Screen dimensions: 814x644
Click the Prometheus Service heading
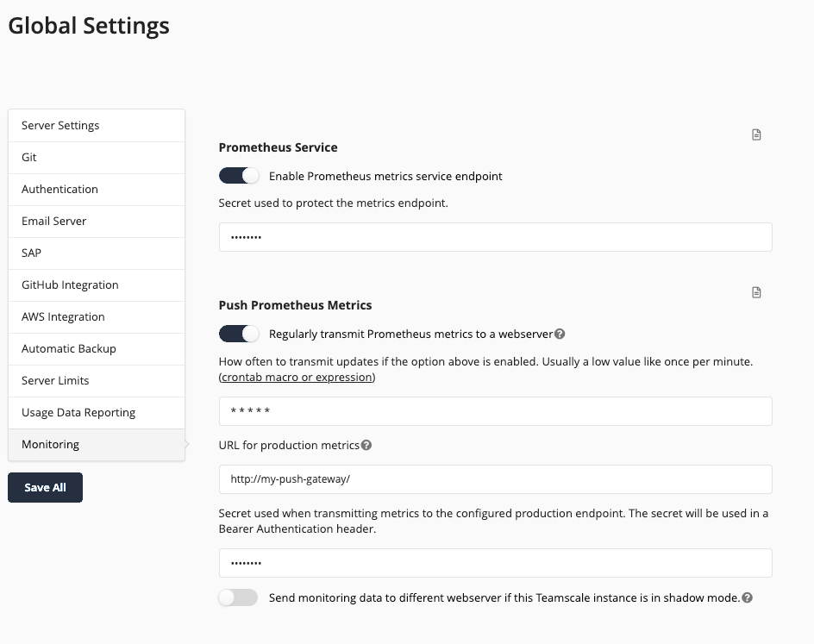click(x=278, y=147)
